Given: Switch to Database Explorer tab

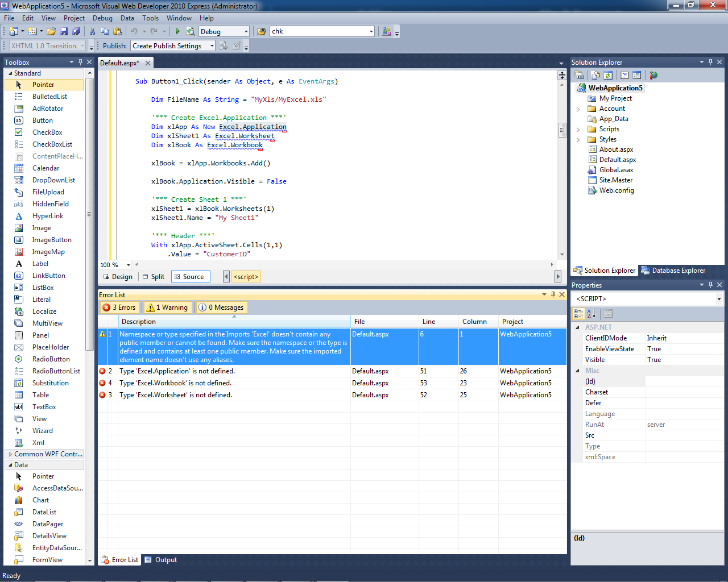Looking at the screenshot, I should (673, 271).
